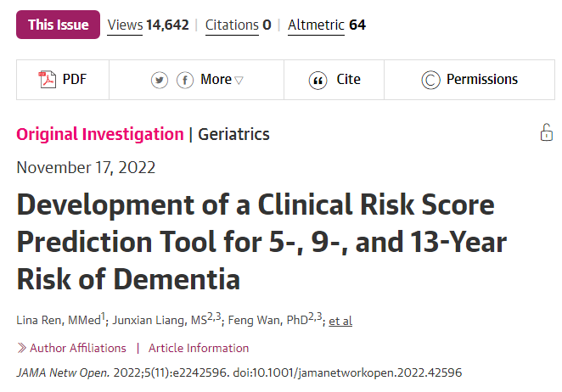Viewport: 562px width, 392px height.
Task: Share article via Facebook icon
Action: pos(185,80)
